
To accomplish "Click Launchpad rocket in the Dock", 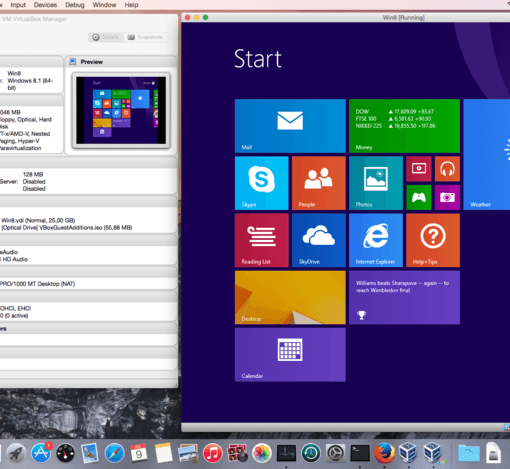I will pos(16,453).
